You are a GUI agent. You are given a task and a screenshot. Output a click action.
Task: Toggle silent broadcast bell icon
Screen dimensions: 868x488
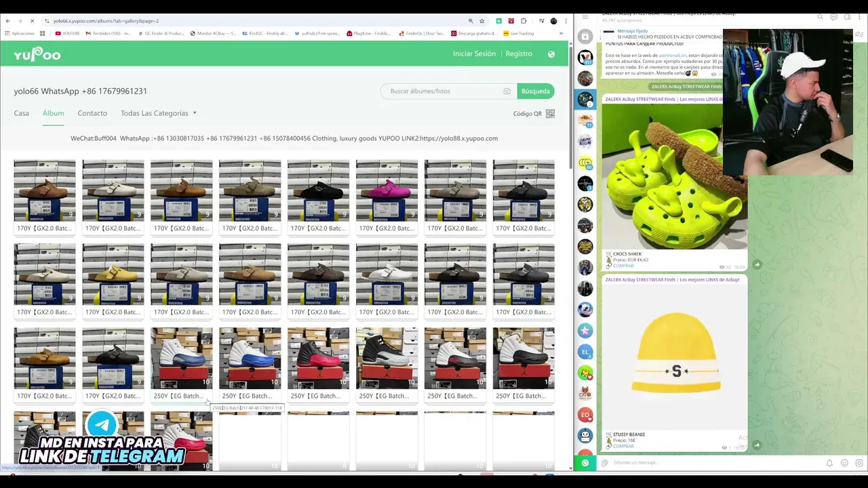pyautogui.click(x=829, y=463)
